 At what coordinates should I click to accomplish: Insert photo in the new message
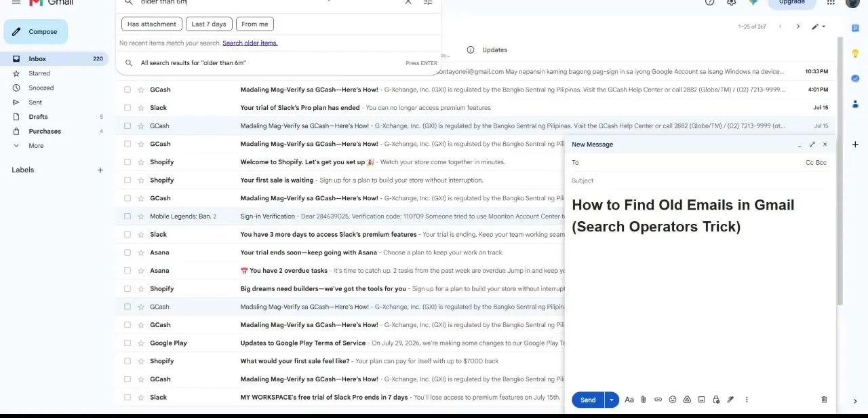coord(701,400)
